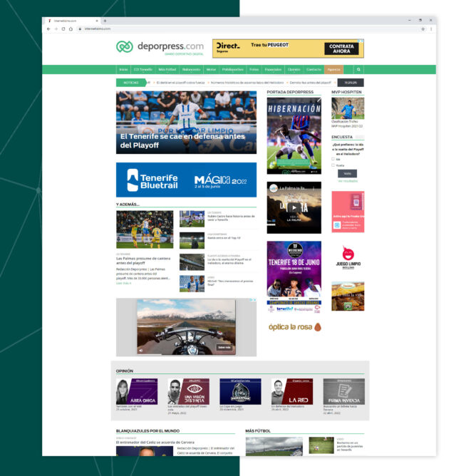The image size is (476, 476).
Task: Open the Especiales menu
Action: pyautogui.click(x=273, y=70)
